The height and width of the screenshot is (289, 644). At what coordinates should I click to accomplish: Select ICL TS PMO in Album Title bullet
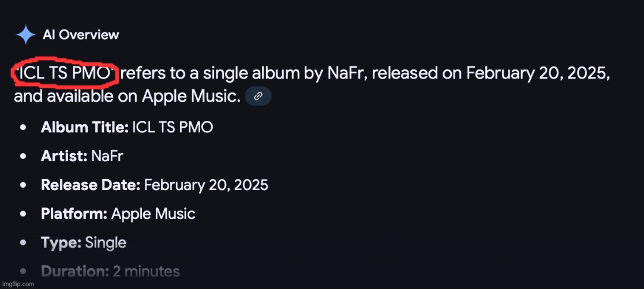click(x=173, y=127)
